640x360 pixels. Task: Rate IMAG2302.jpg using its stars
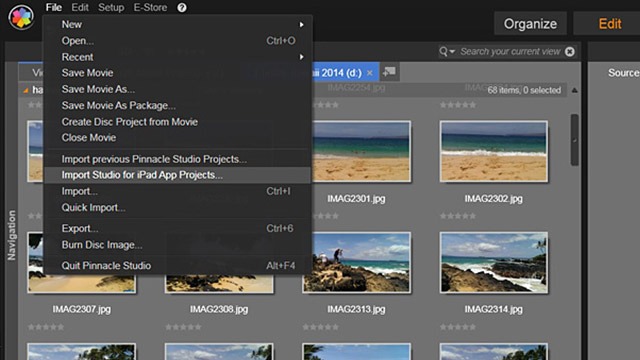[x=458, y=216]
